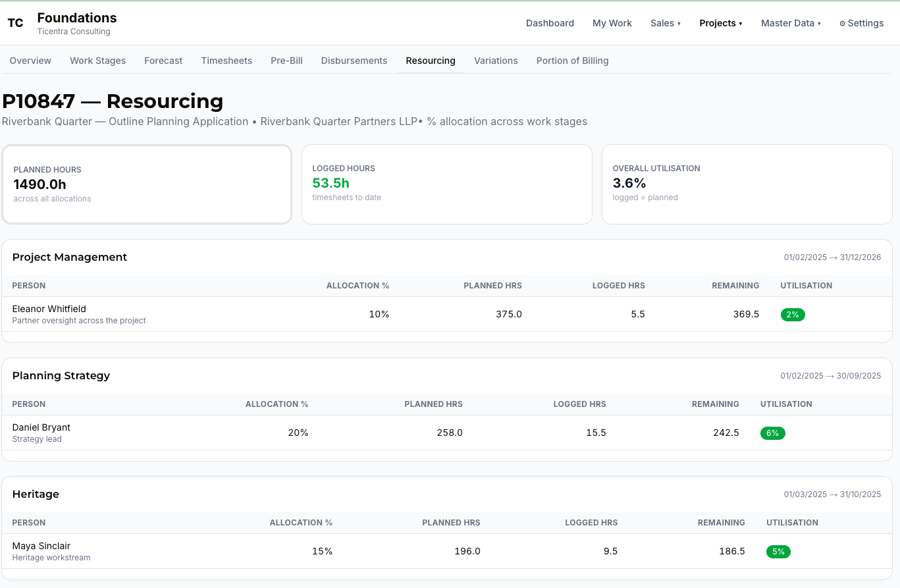Viewport: 900px width, 588px height.
Task: Go to the Dashboard page
Action: [x=550, y=23]
